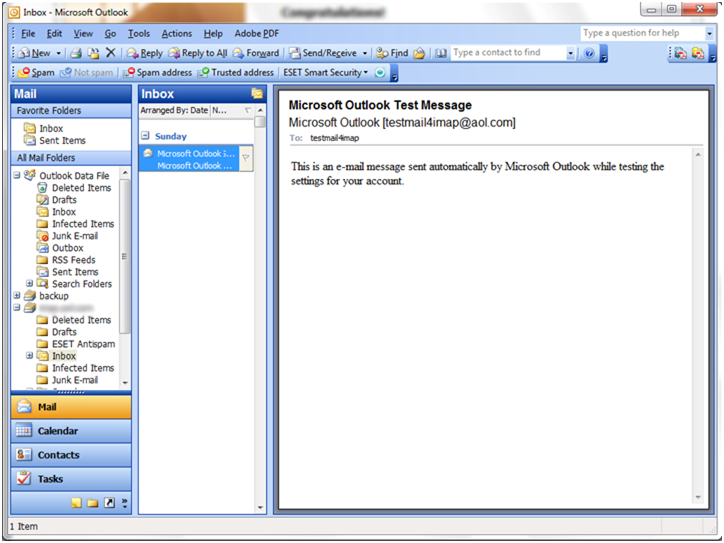Open Notes icon in navigation bottom

pyautogui.click(x=77, y=503)
